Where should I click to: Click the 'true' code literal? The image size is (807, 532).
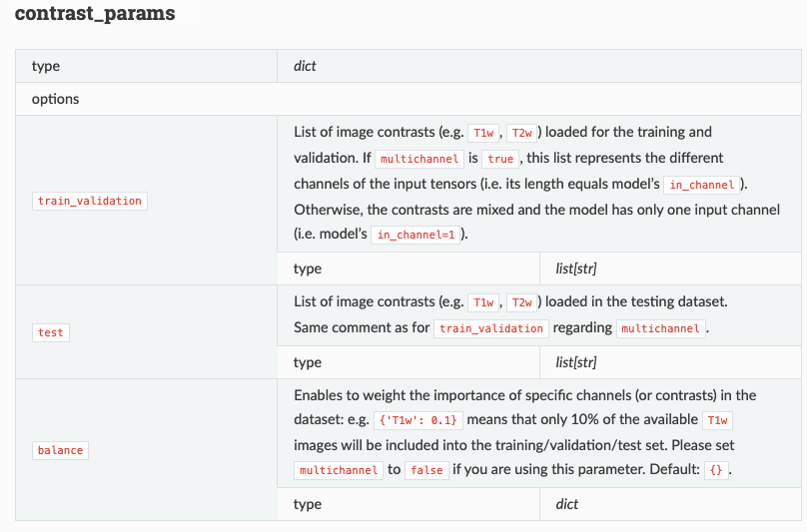point(500,159)
